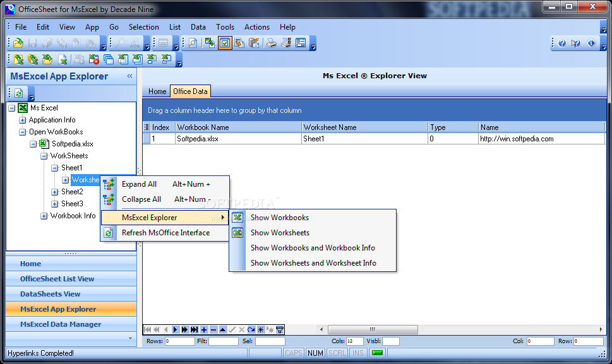
Task: Switch to the Home tab
Action: pyautogui.click(x=157, y=91)
